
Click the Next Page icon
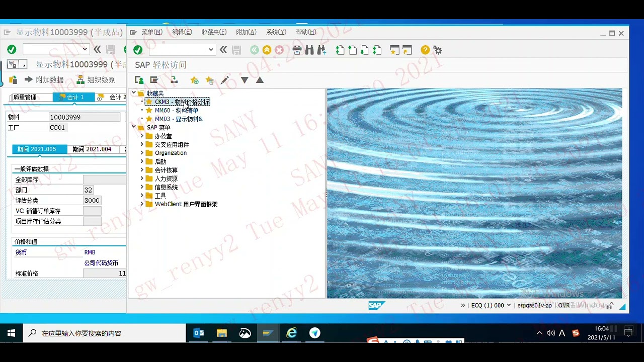pyautogui.click(x=364, y=50)
